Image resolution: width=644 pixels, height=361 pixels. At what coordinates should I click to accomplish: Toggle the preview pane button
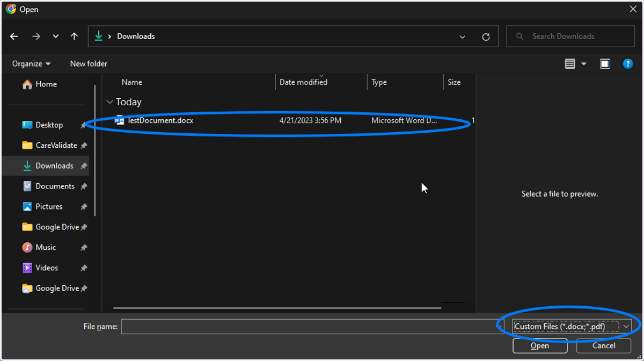coord(605,64)
